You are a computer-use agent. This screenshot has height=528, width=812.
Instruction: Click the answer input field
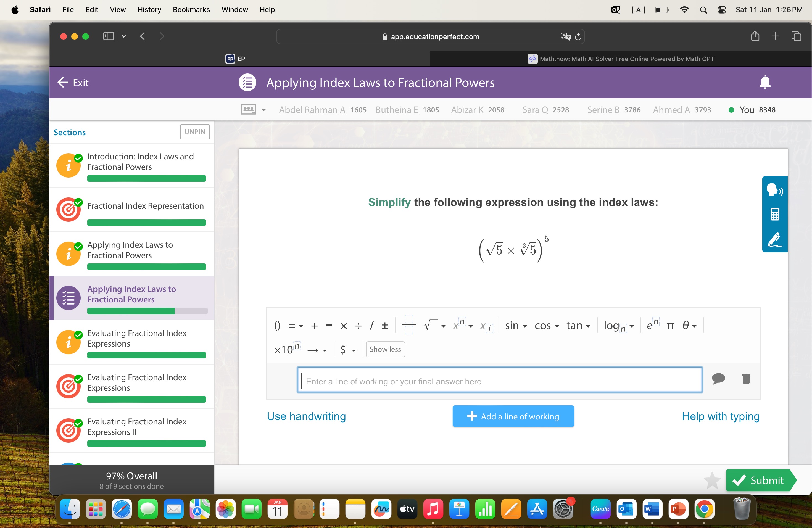pyautogui.click(x=499, y=380)
